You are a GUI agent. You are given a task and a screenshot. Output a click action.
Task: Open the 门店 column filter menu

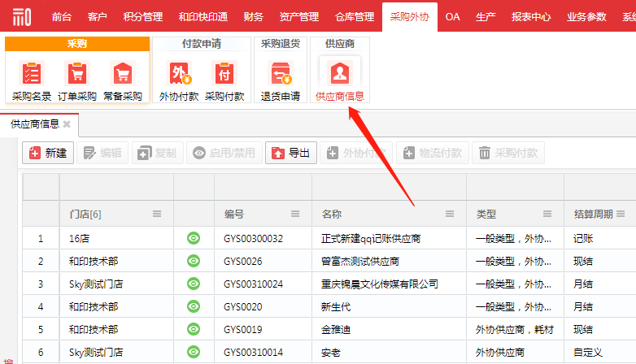click(157, 214)
